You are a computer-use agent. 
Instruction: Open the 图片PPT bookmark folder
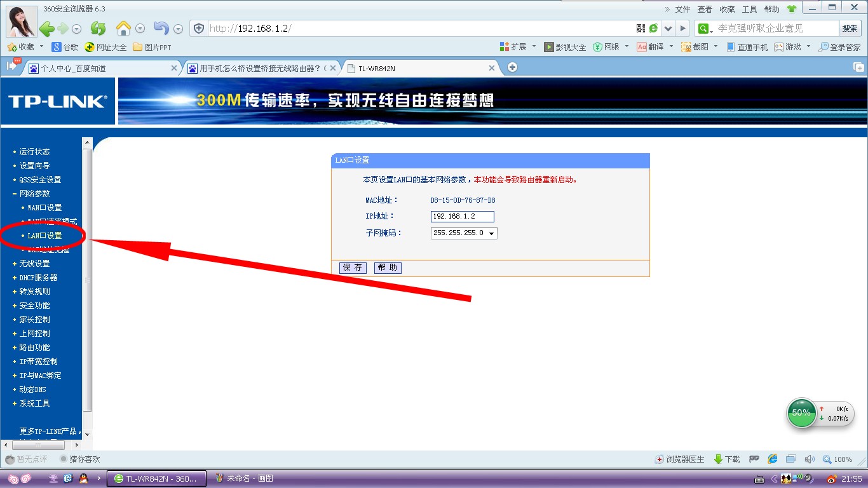[152, 47]
